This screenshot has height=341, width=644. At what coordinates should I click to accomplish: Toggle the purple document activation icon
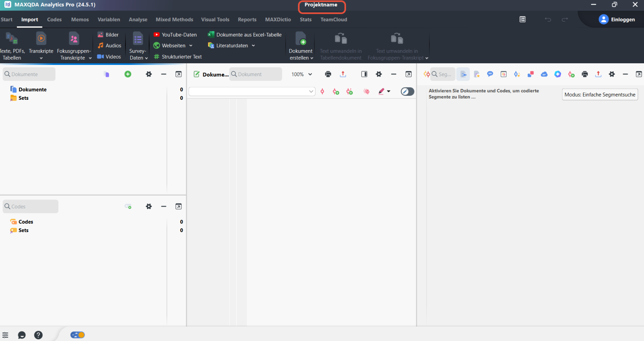pos(107,74)
